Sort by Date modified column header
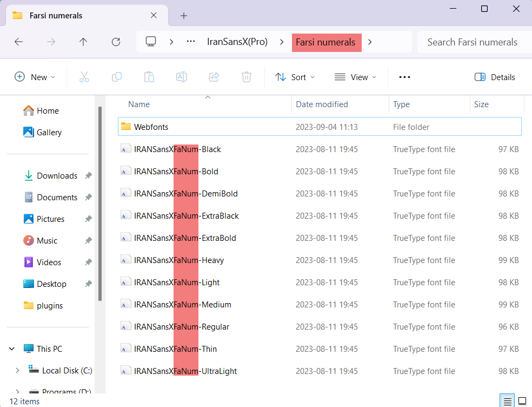The height and width of the screenshot is (407, 532). pyautogui.click(x=340, y=104)
